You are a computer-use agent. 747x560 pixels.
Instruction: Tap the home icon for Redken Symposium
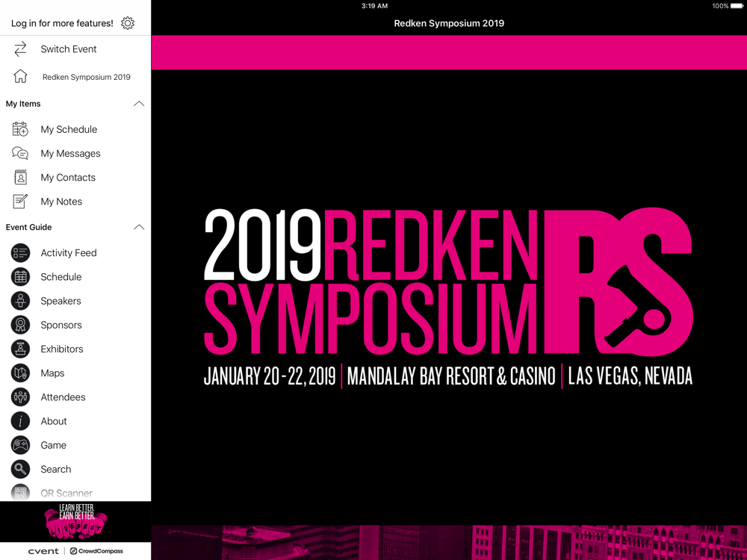20,77
